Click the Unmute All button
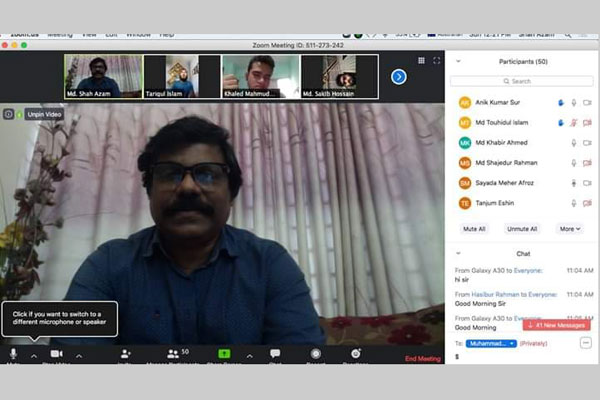 tap(522, 229)
